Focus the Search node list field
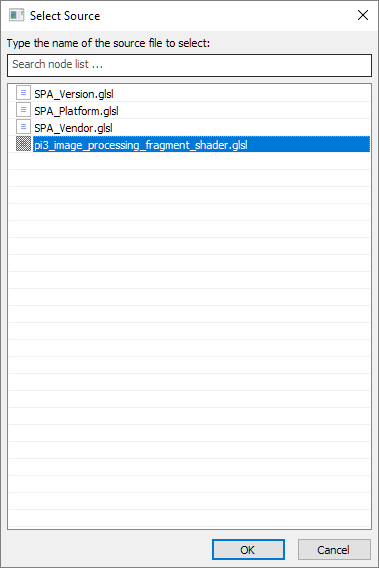Image resolution: width=379 pixels, height=568 pixels. (190, 65)
